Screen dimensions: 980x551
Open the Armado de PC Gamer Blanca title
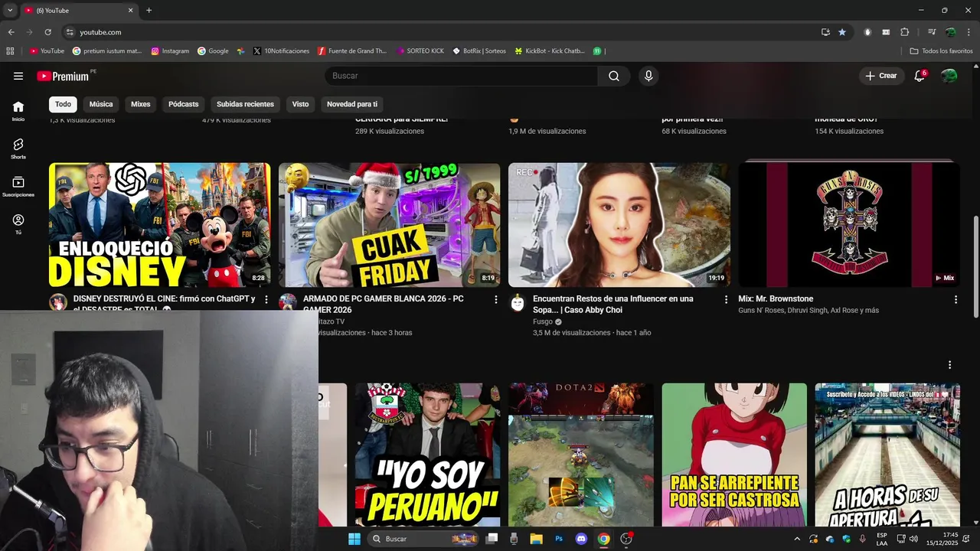(383, 305)
